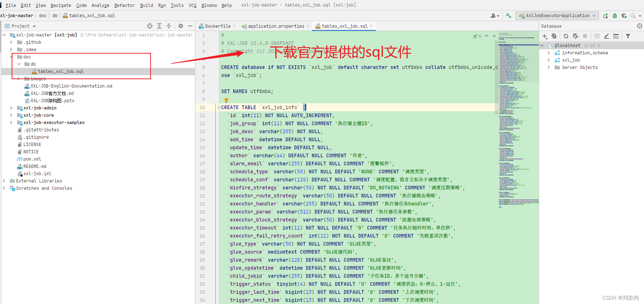
Task: Expand the .github folder
Action: [11, 42]
